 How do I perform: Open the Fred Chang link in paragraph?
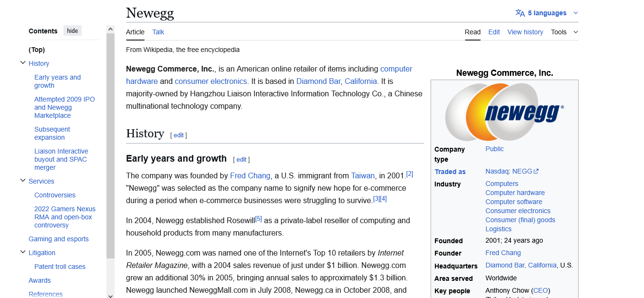click(x=250, y=175)
